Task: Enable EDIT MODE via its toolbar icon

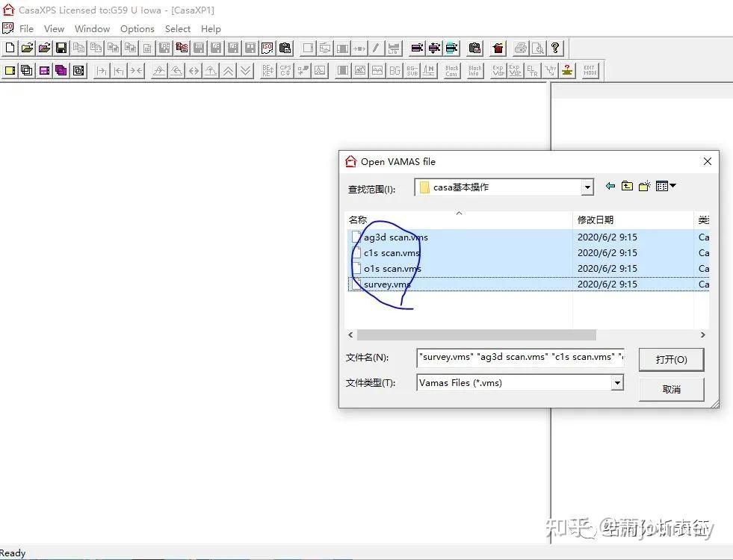Action: [x=590, y=70]
